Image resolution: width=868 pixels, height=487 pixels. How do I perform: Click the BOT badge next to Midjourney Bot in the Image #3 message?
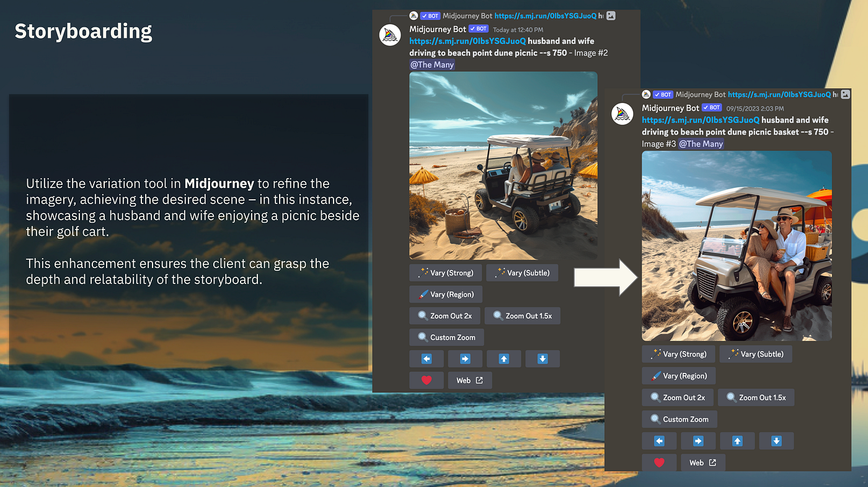(712, 108)
